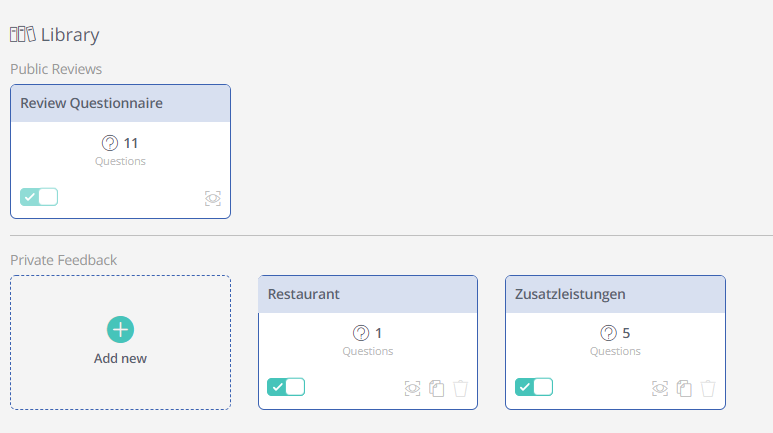Copy the Zusatzleistungen questionnaire
Image resolution: width=773 pixels, height=433 pixels.
(x=684, y=389)
